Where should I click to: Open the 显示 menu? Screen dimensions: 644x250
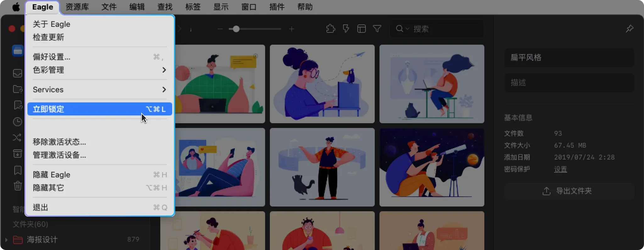(221, 7)
